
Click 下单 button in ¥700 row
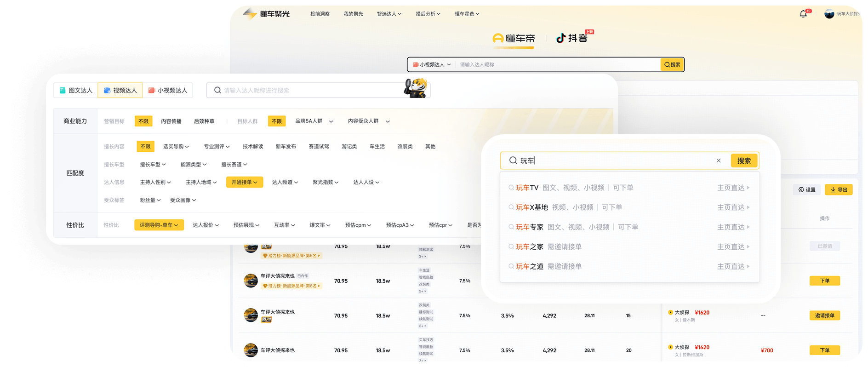[x=825, y=350]
